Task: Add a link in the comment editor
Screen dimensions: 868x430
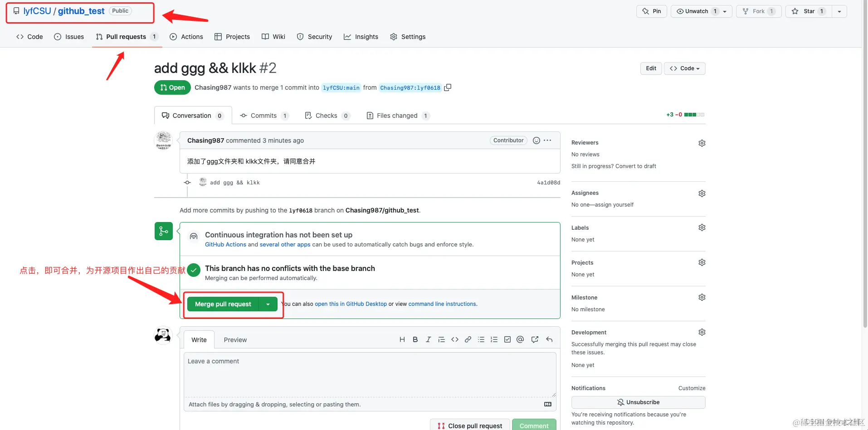Action: click(468, 339)
